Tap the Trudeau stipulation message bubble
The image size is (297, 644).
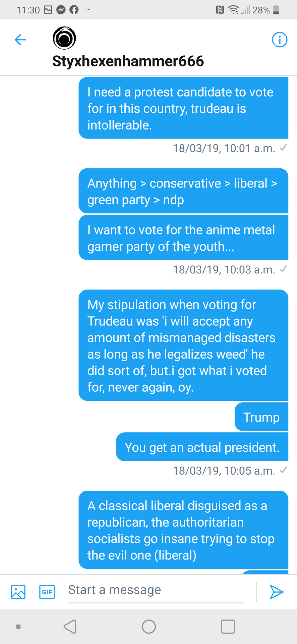click(183, 345)
